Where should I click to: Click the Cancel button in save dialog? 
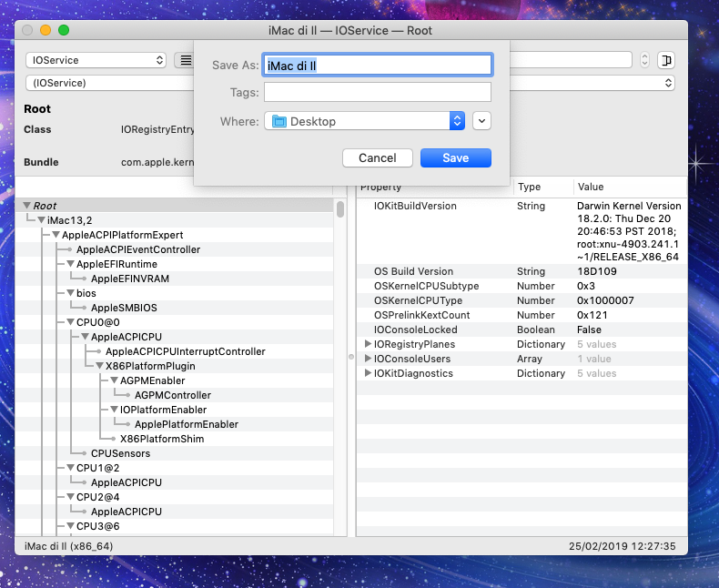[x=378, y=157]
